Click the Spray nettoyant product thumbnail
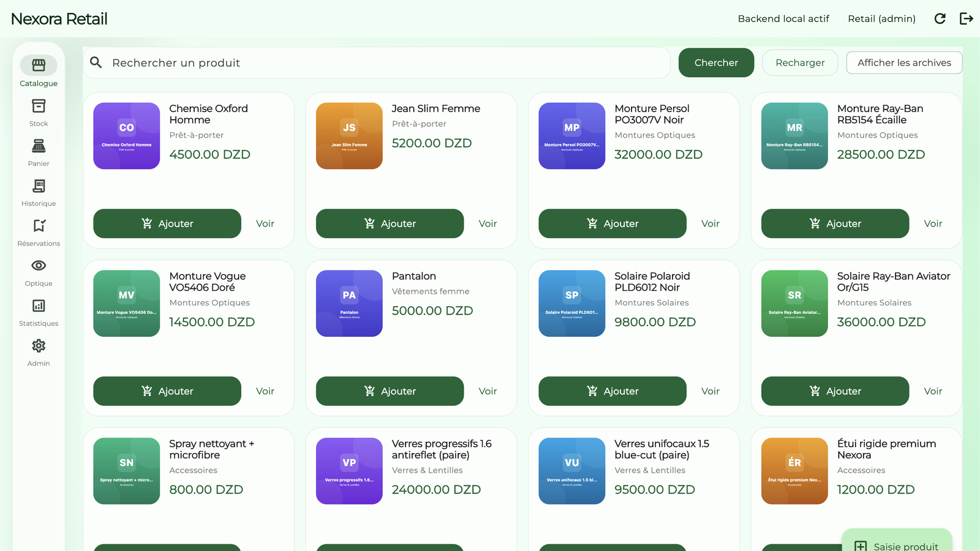 coord(127,471)
